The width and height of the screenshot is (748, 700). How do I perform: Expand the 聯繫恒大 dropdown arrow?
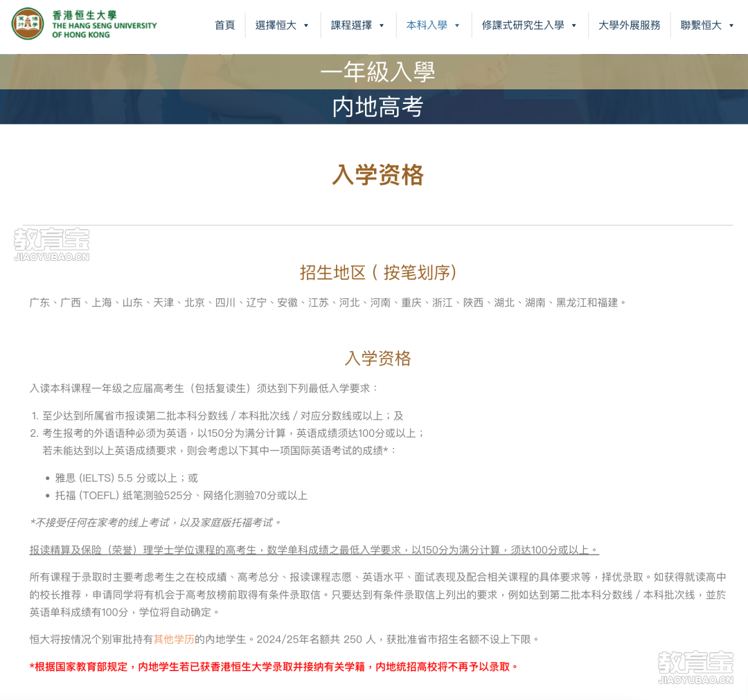(731, 26)
